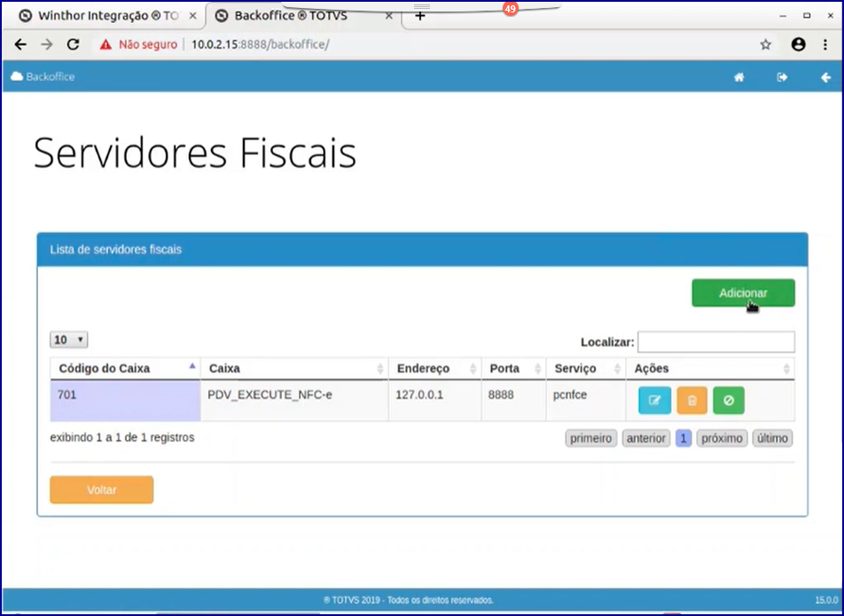Click the Não seguro warning icon
Screen dimensions: 844x616
(x=105, y=44)
